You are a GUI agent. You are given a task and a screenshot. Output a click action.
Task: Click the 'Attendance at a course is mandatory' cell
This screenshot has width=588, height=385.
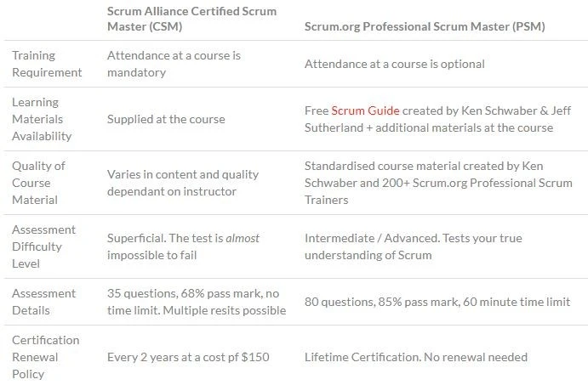(174, 64)
